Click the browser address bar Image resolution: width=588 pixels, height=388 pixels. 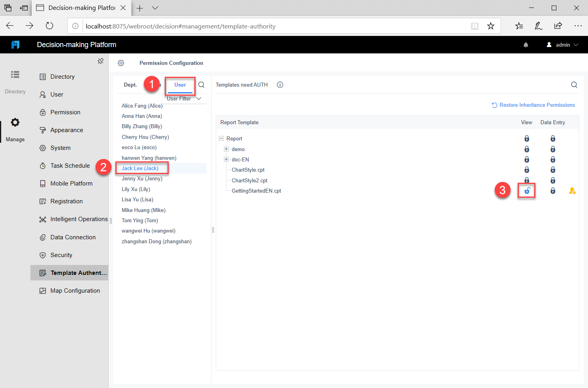point(237,26)
